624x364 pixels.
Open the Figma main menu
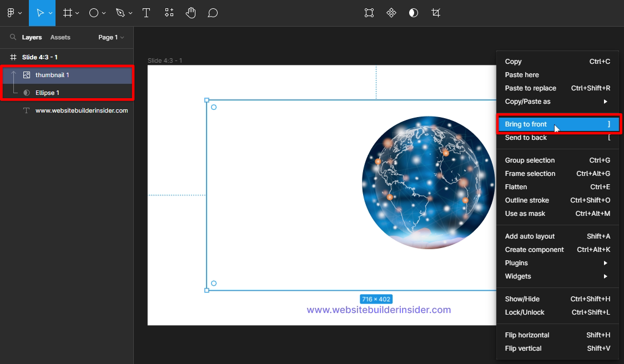coord(14,13)
